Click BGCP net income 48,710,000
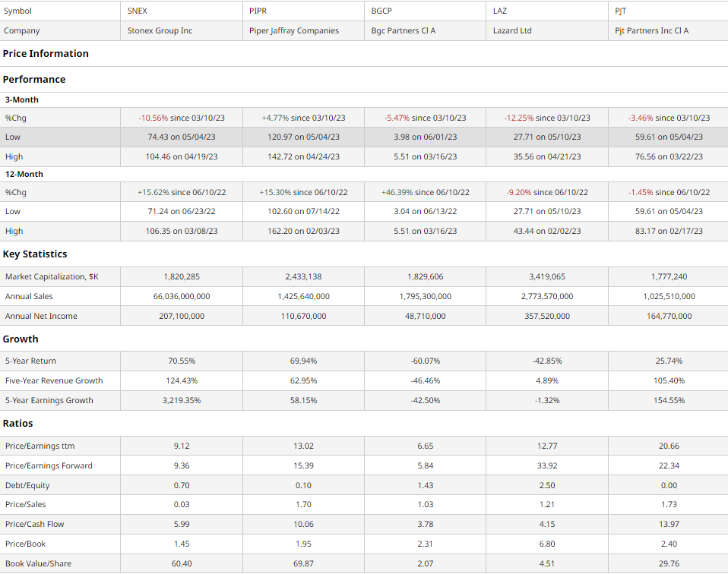The height and width of the screenshot is (574, 728). tap(426, 316)
